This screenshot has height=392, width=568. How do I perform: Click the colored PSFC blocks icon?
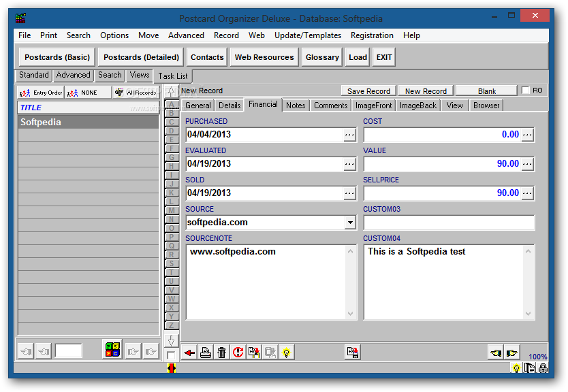[112, 350]
